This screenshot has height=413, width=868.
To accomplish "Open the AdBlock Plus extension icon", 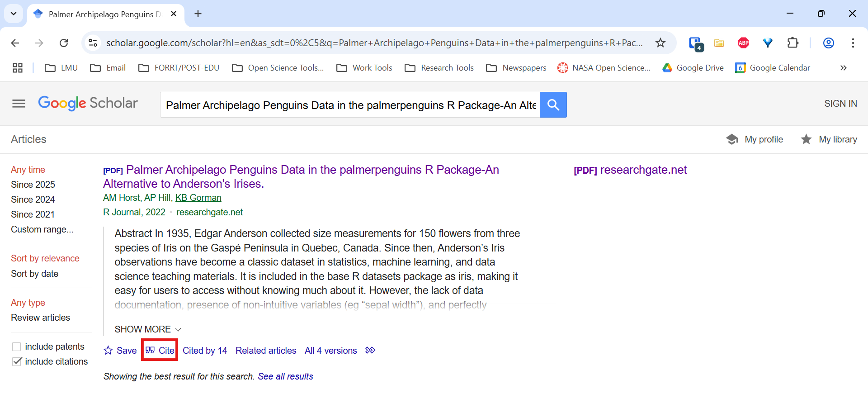I will 743,43.
